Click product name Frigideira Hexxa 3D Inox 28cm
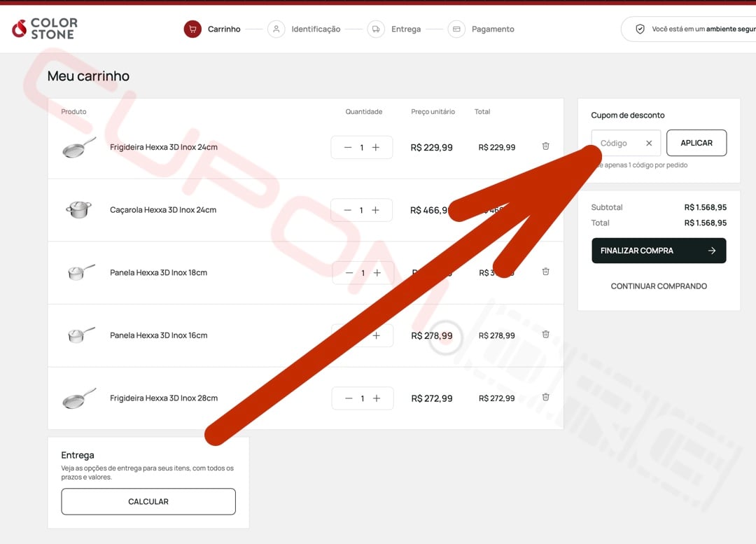The width and height of the screenshot is (756, 544). click(163, 398)
